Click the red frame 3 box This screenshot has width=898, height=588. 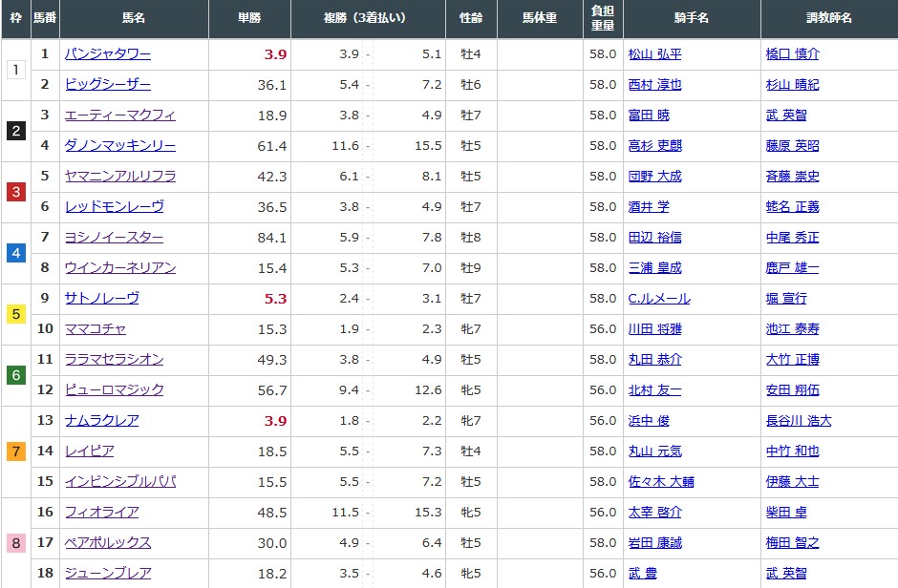[15, 192]
